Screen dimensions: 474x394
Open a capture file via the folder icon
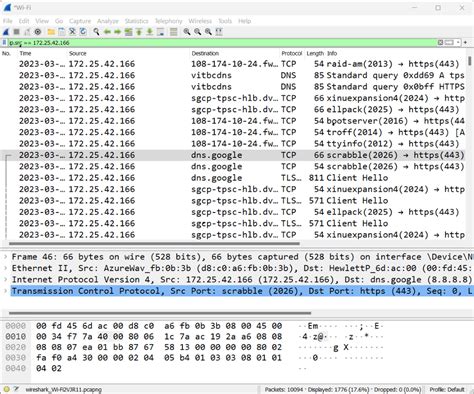[x=51, y=32]
